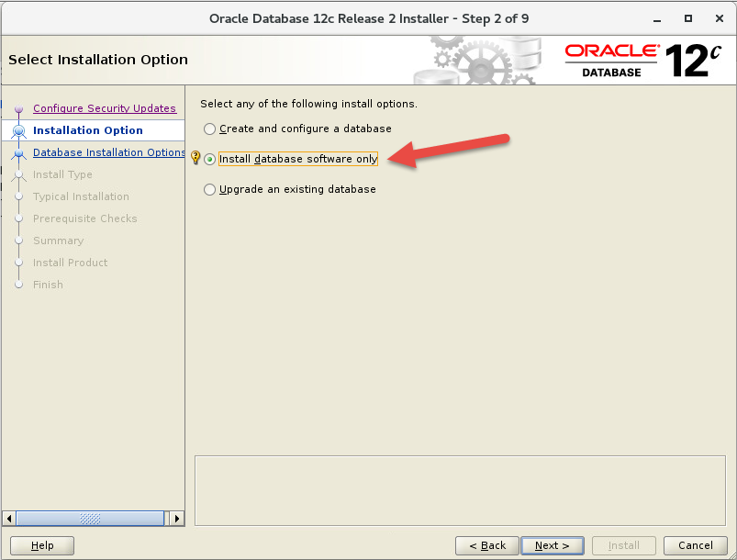737x560 pixels.
Task: Open Configure Security Updates step
Action: point(105,108)
